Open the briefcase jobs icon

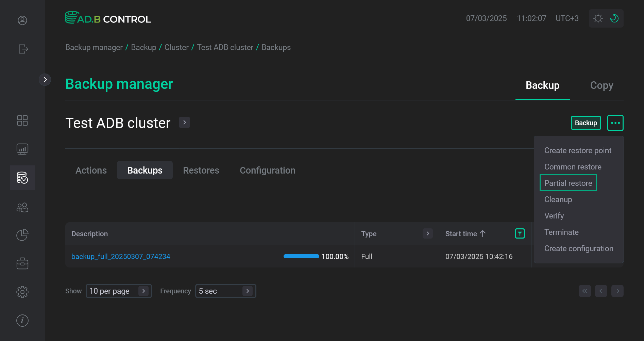pos(22,263)
